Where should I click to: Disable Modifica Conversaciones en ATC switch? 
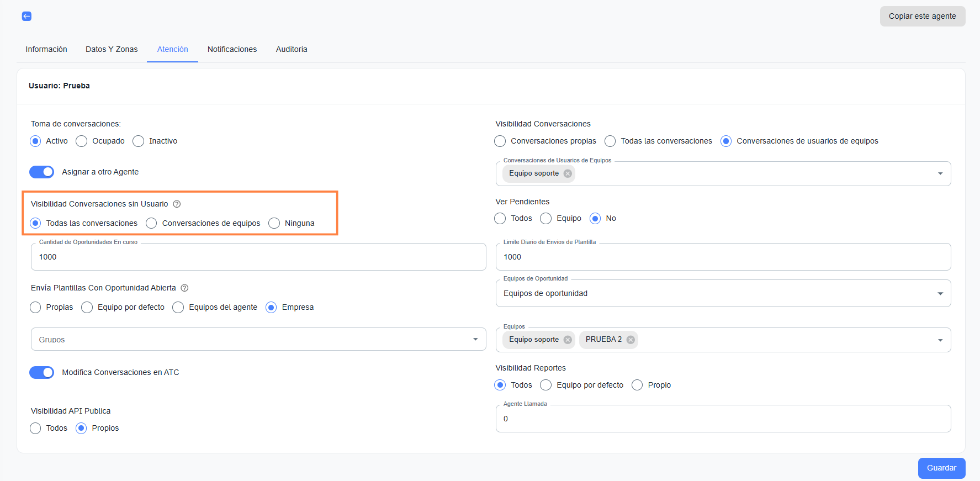click(x=42, y=372)
